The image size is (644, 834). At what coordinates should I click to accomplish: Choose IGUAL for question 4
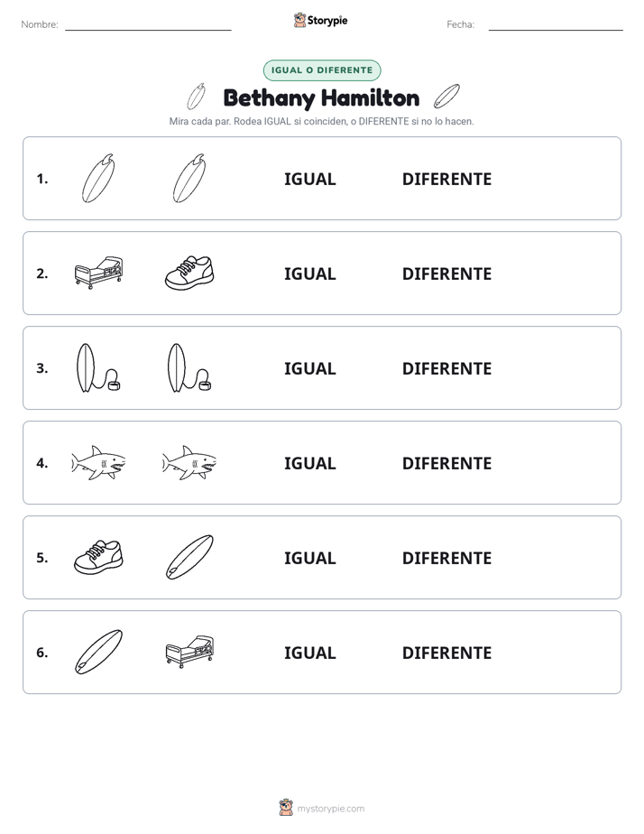309,463
